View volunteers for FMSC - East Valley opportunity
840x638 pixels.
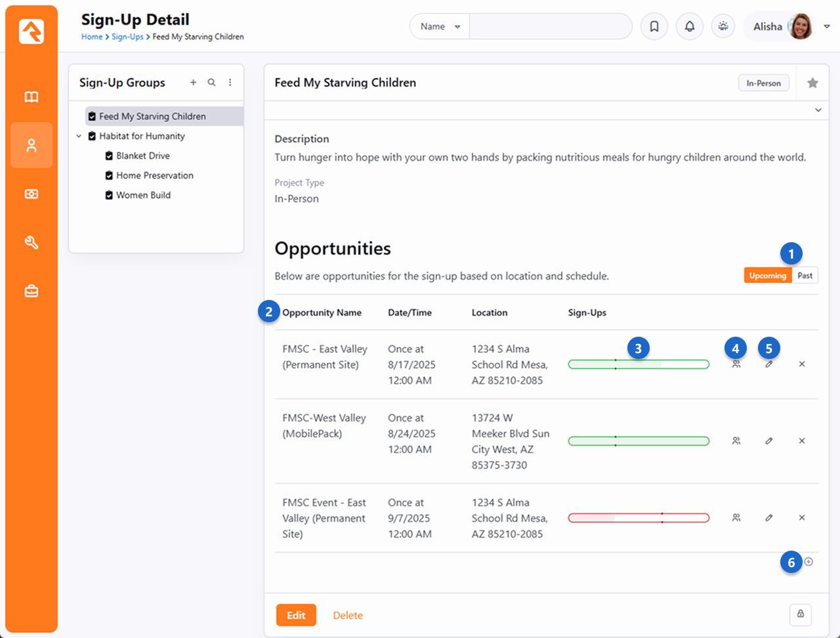point(736,364)
